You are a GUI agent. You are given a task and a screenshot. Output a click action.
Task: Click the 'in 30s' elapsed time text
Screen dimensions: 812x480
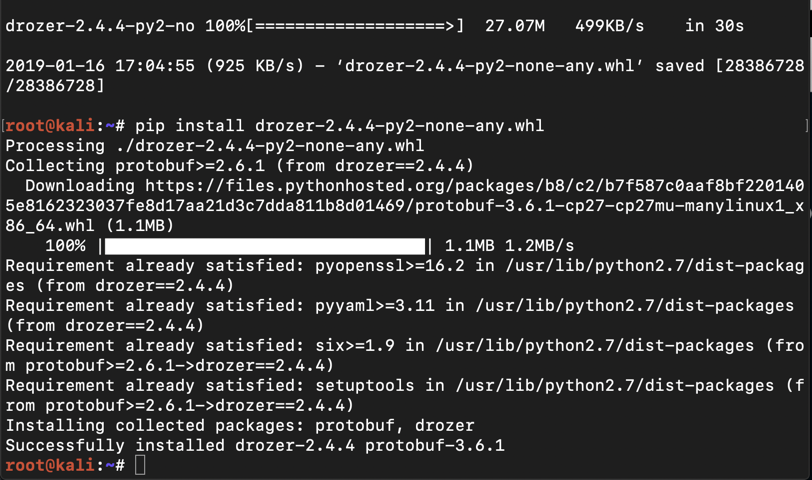pyautogui.click(x=714, y=26)
